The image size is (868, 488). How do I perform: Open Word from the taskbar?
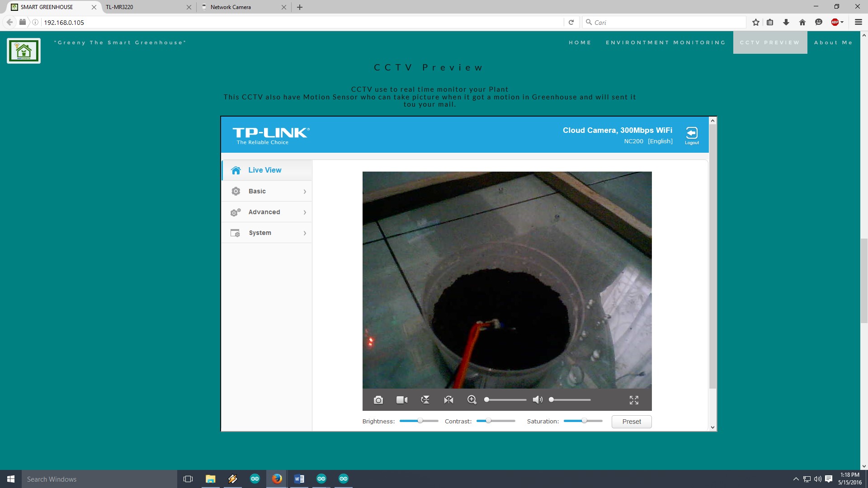click(x=299, y=479)
